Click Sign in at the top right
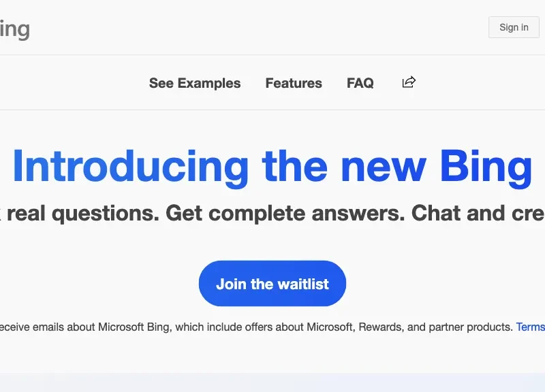Image resolution: width=545 pixels, height=392 pixels. coord(513,27)
